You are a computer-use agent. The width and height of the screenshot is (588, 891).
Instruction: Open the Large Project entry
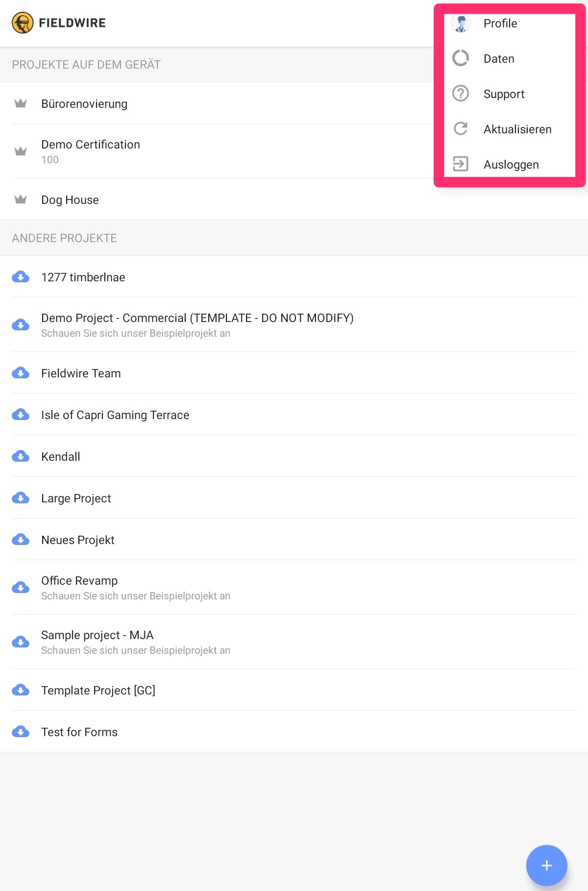click(294, 498)
